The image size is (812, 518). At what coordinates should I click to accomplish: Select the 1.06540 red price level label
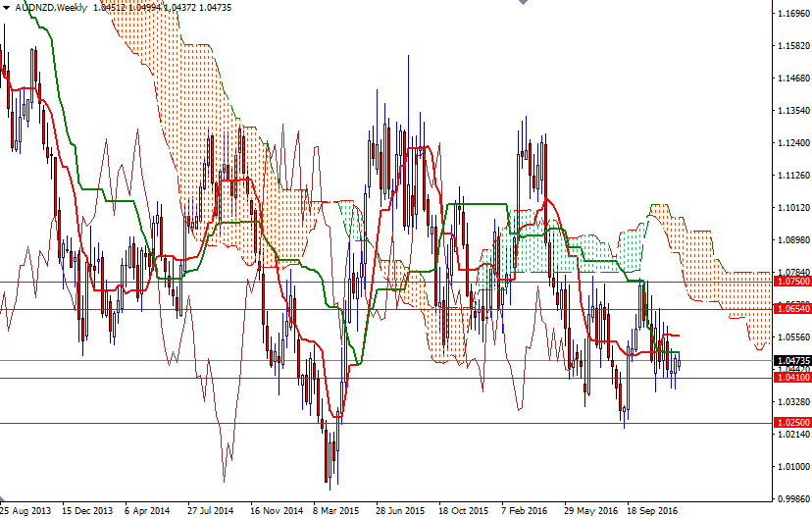point(792,309)
